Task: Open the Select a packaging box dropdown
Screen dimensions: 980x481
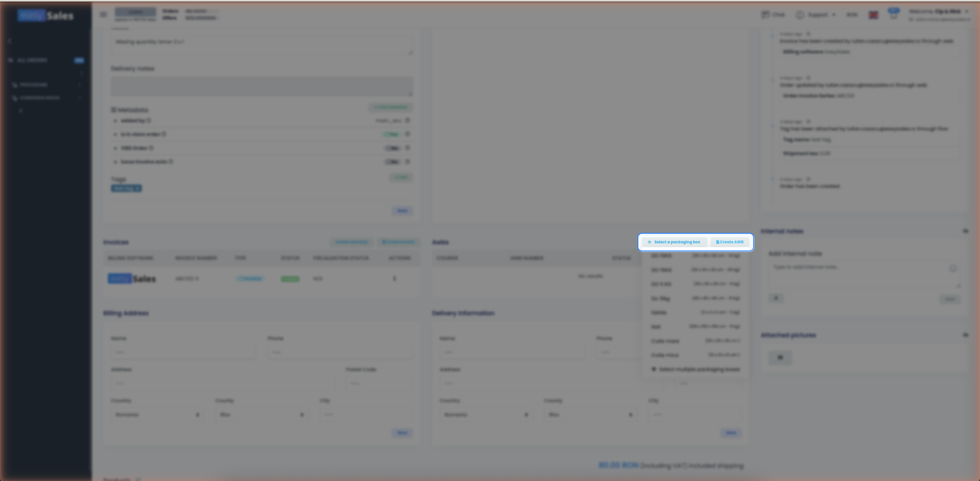Action: tap(674, 242)
